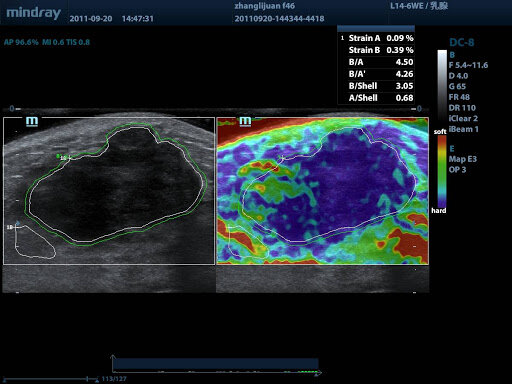Click the soft-hard elastography color bar

click(442, 171)
